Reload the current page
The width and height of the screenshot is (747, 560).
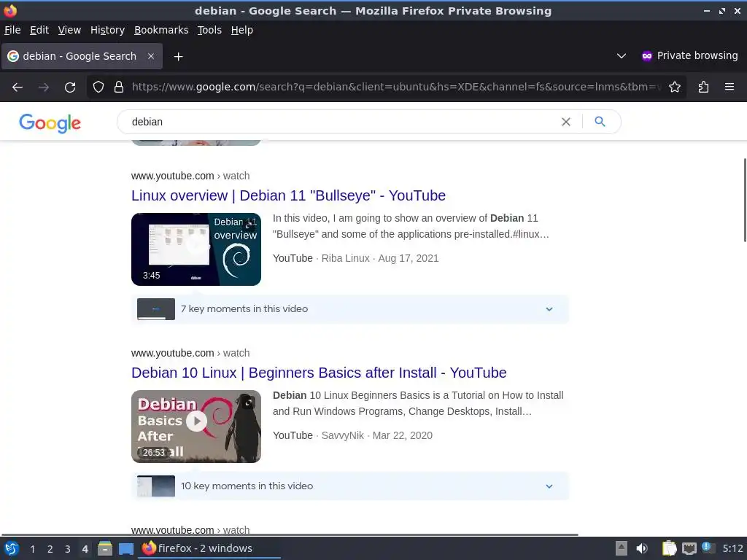click(x=70, y=87)
